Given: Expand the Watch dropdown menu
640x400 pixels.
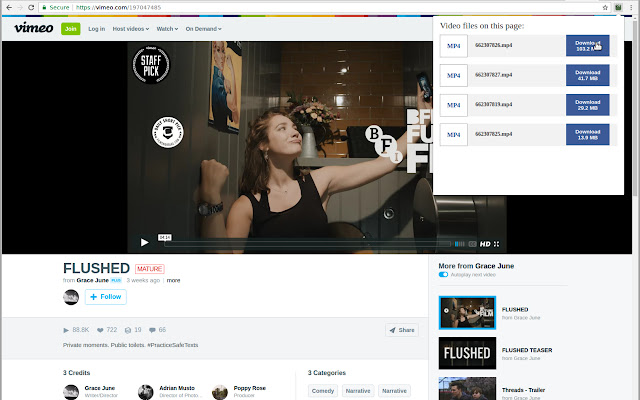Looking at the screenshot, I should point(167,29).
